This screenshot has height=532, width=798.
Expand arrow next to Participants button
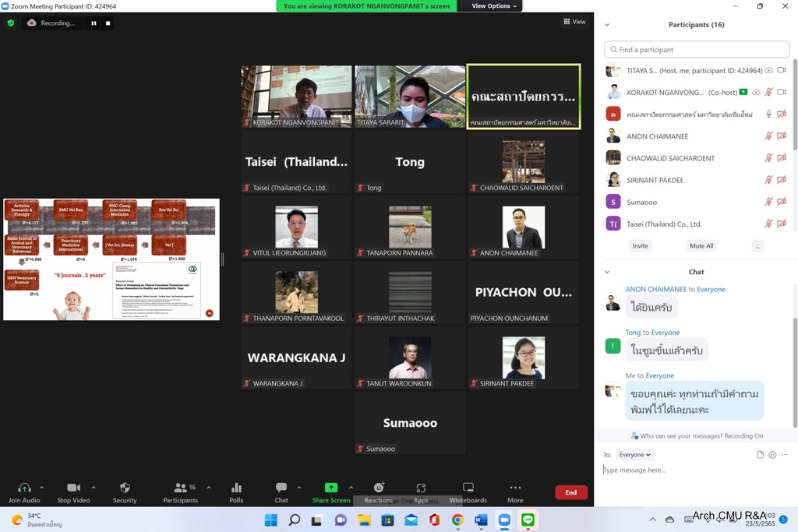(209, 488)
